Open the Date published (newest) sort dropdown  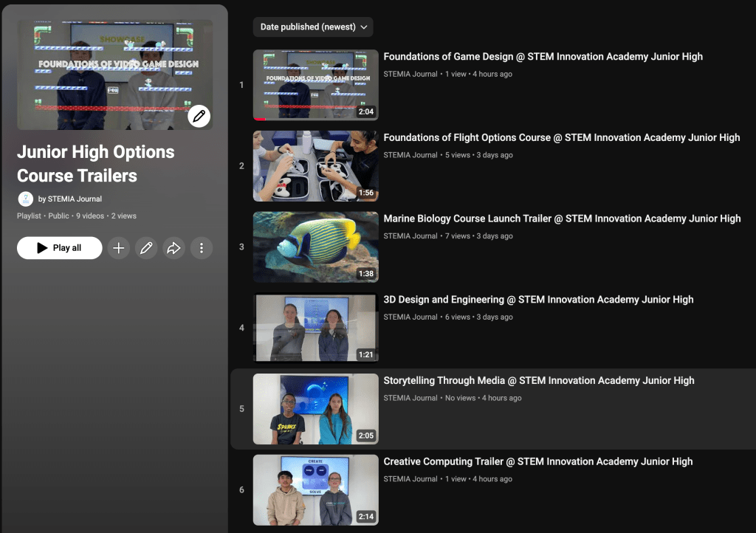pyautogui.click(x=313, y=27)
